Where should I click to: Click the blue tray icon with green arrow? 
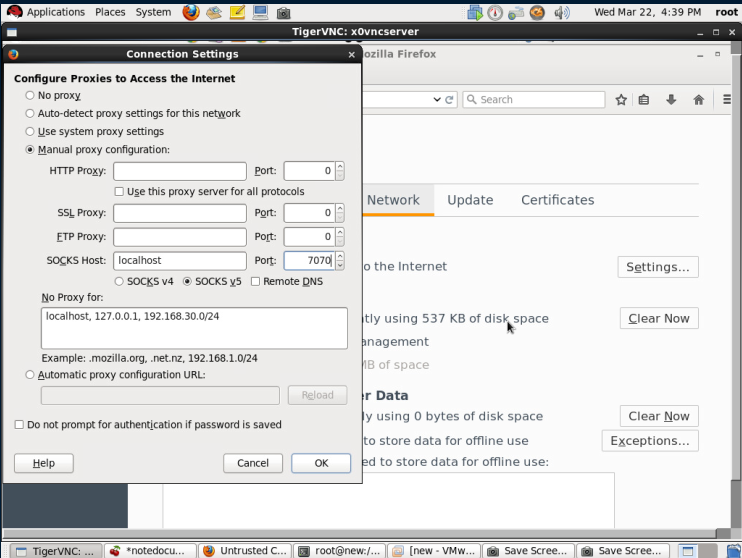pyautogui.click(x=474, y=12)
